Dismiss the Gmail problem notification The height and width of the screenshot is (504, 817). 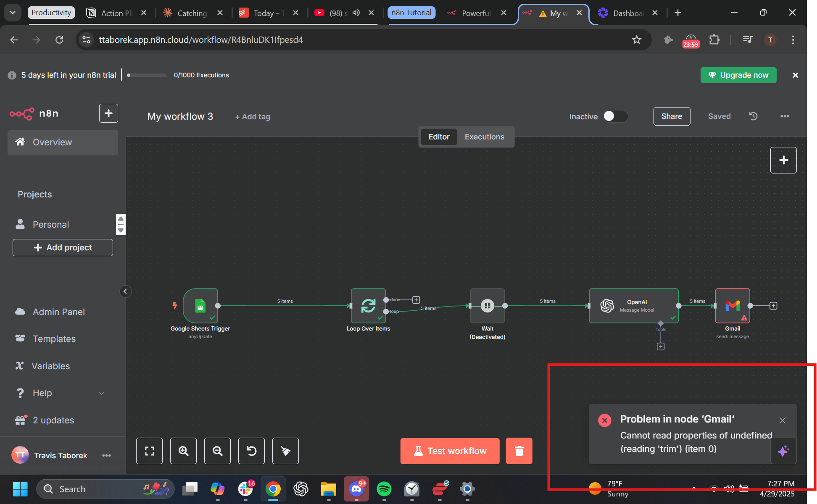pos(782,420)
